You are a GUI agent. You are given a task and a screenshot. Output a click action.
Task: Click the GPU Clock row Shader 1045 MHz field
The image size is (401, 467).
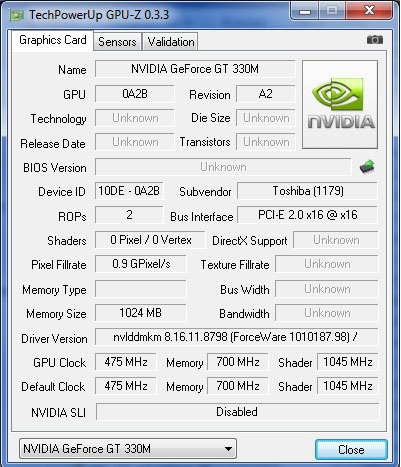pyautogui.click(x=347, y=362)
